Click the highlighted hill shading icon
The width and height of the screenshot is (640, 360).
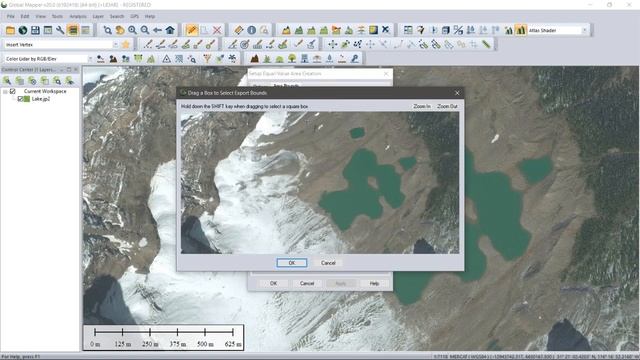coord(521,30)
